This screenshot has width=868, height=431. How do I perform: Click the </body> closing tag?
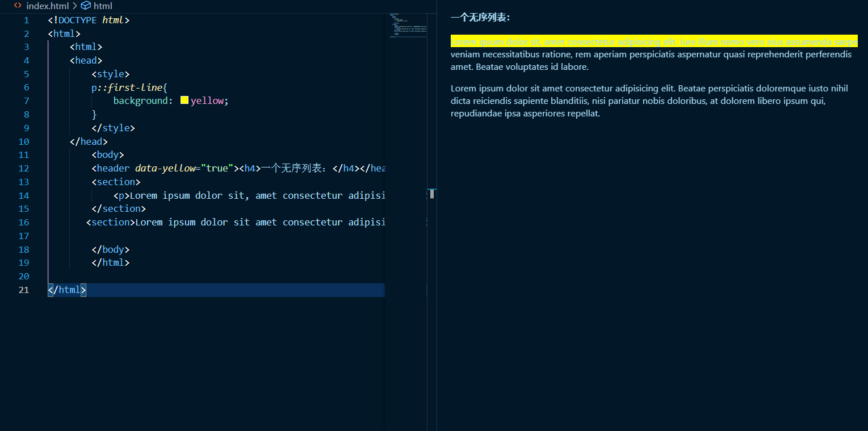point(111,250)
